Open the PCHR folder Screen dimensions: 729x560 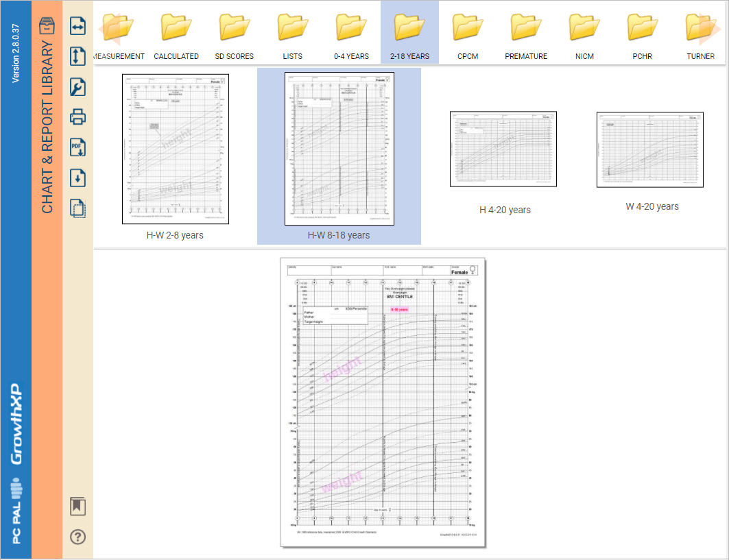643,36
